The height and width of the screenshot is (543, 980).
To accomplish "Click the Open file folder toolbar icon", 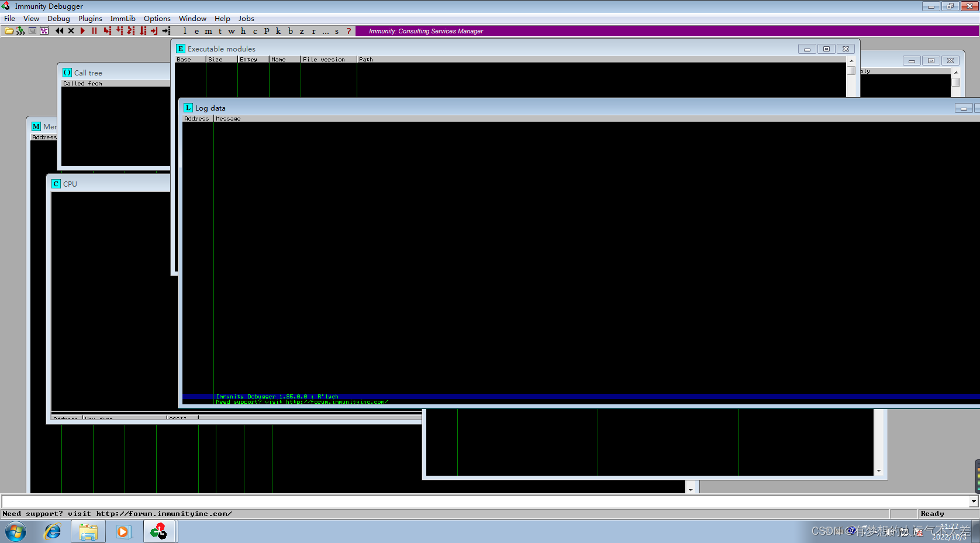I will pos(9,31).
